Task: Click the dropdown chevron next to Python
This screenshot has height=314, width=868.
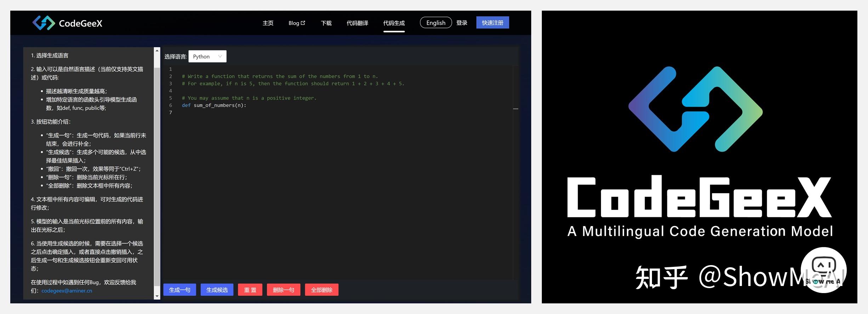Action: click(220, 56)
